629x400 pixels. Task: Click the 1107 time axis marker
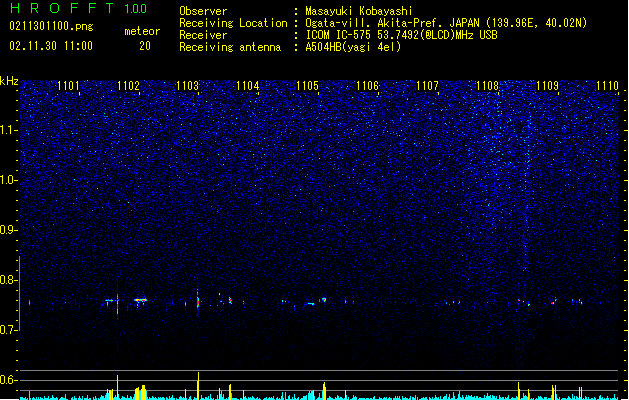coord(427,85)
